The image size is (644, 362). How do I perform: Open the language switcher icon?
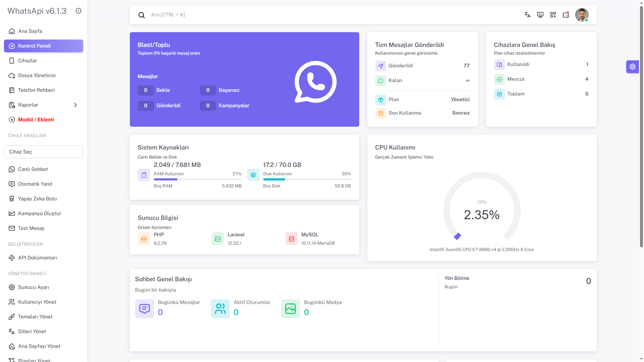pos(527,15)
